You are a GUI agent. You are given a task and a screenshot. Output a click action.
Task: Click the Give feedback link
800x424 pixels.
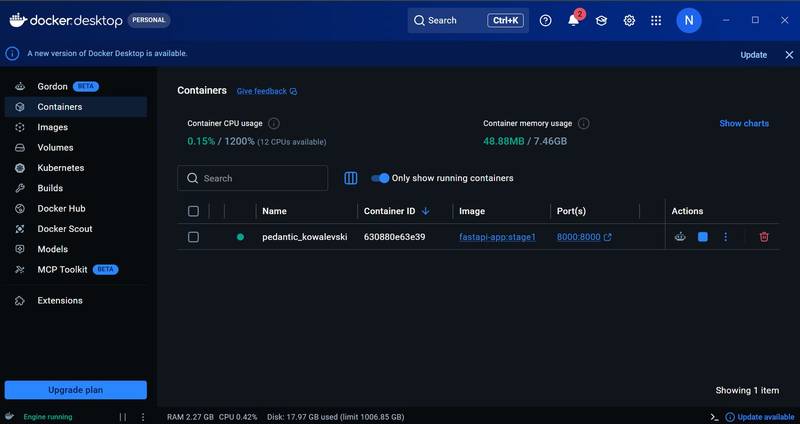point(262,91)
